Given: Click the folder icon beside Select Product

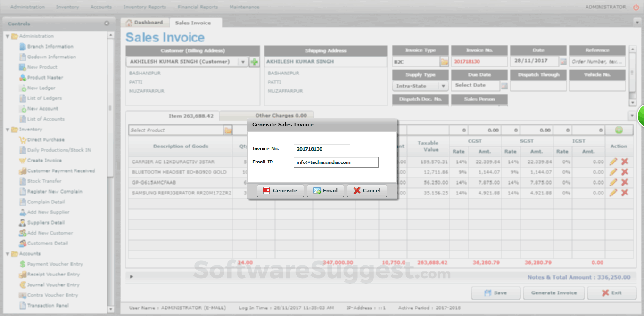Looking at the screenshot, I should 229,130.
